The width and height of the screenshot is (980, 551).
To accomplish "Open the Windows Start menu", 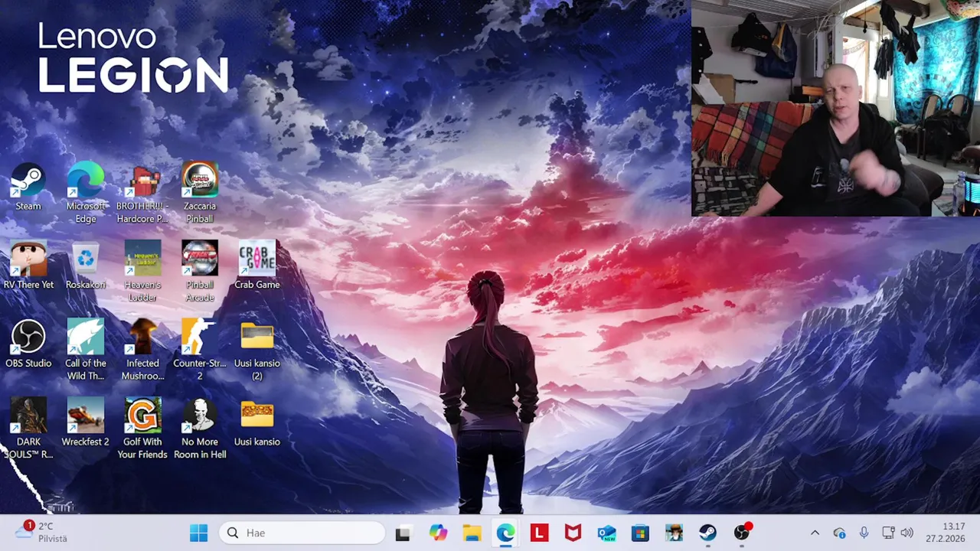I will tap(198, 533).
